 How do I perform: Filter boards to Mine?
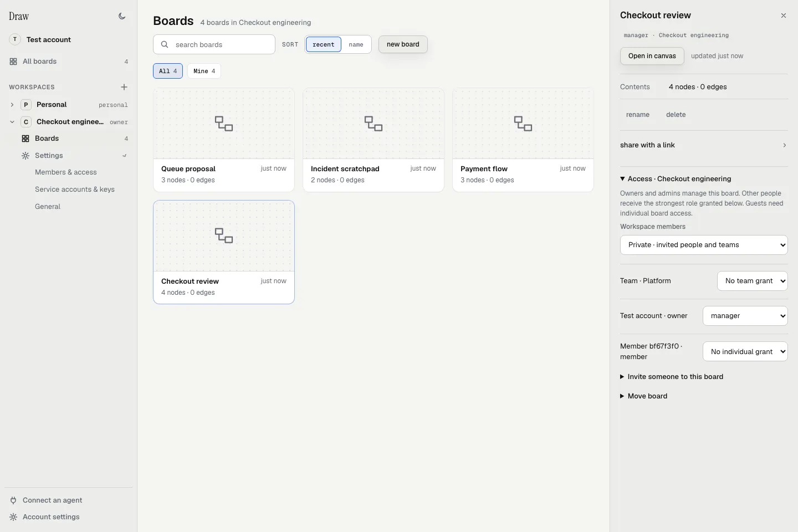204,71
